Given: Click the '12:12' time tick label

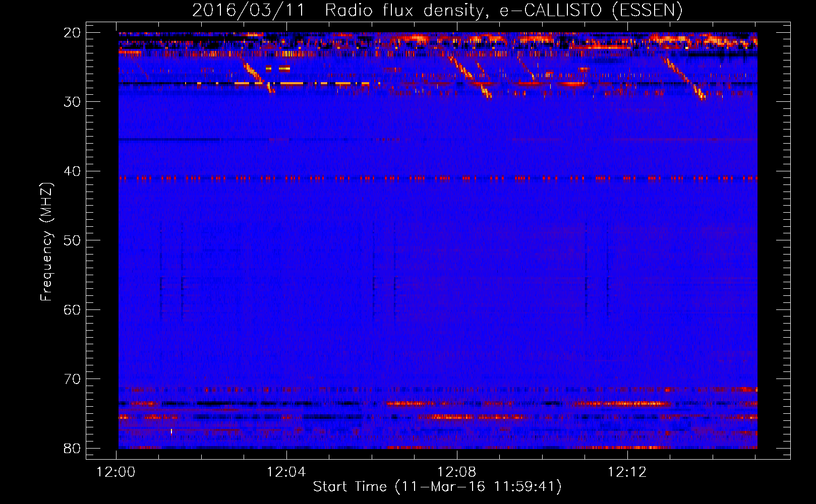Looking at the screenshot, I should click(x=627, y=472).
